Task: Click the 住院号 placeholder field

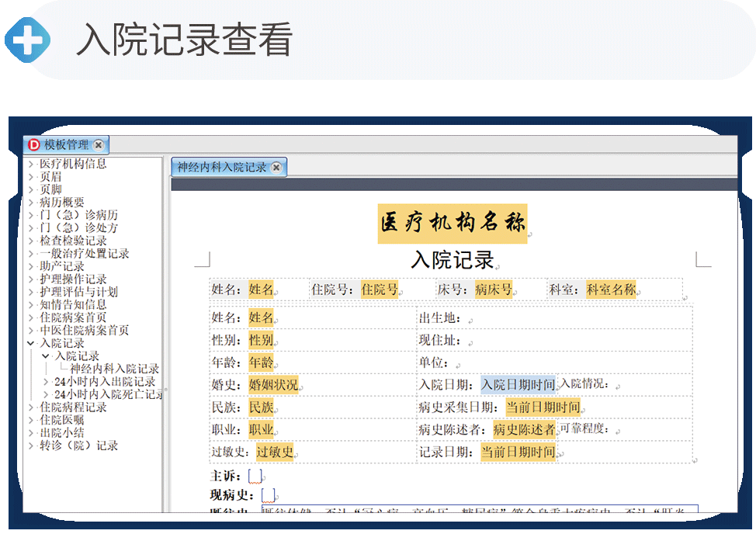Action: click(x=379, y=290)
